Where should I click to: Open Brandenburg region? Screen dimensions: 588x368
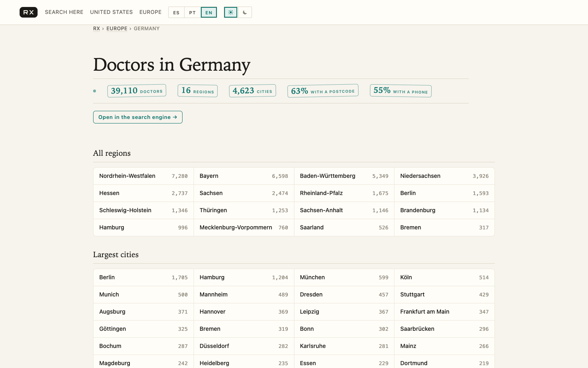pyautogui.click(x=444, y=211)
